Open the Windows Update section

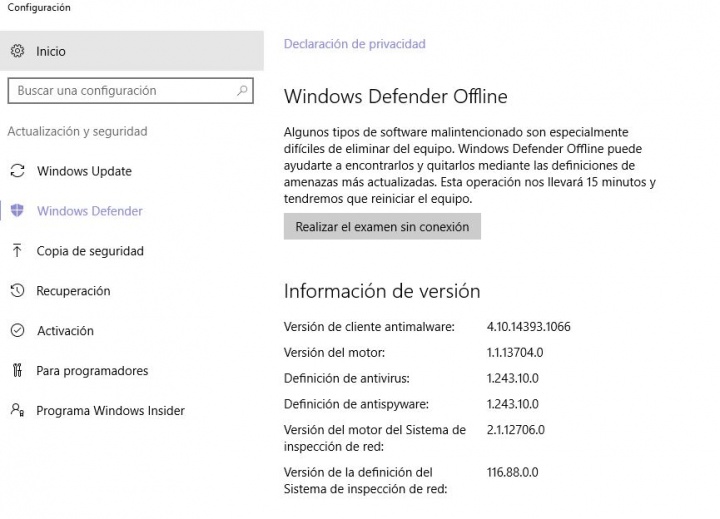(x=84, y=171)
